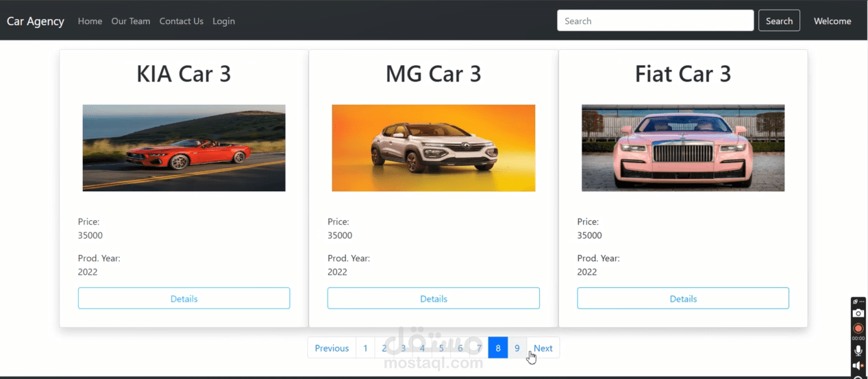This screenshot has width=868, height=379.
Task: Click the red convertible KIA Car 3 image
Action: [184, 148]
